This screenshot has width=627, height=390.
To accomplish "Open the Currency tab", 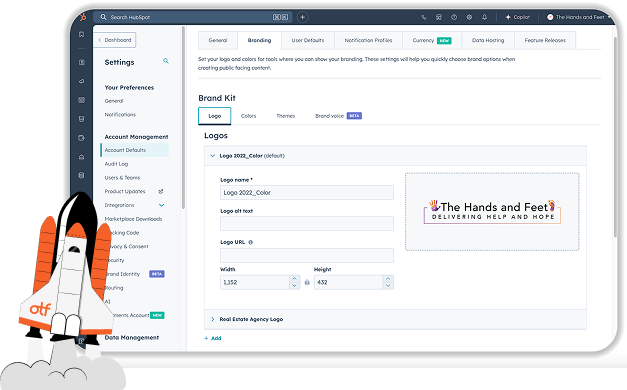I will click(x=432, y=40).
